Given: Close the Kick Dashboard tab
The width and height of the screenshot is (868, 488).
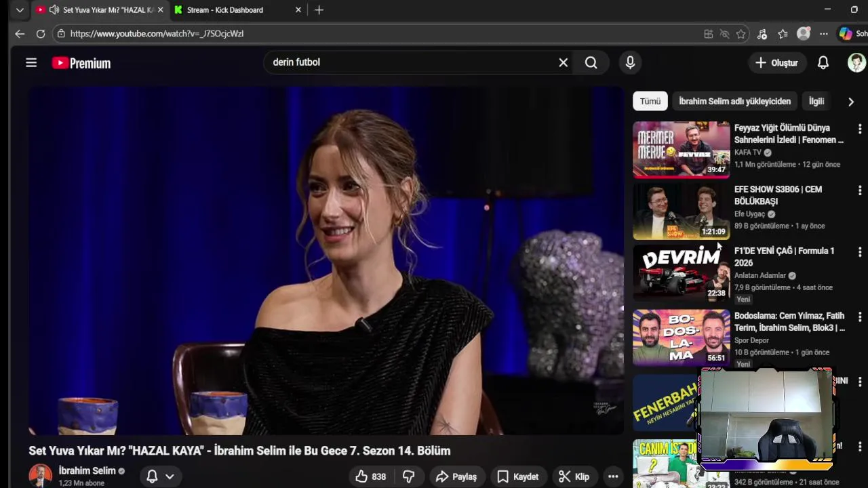Looking at the screenshot, I should point(298,10).
